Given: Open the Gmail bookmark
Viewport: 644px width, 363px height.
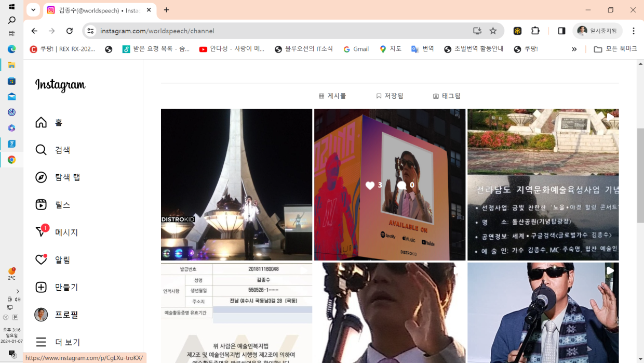Looking at the screenshot, I should click(x=356, y=49).
